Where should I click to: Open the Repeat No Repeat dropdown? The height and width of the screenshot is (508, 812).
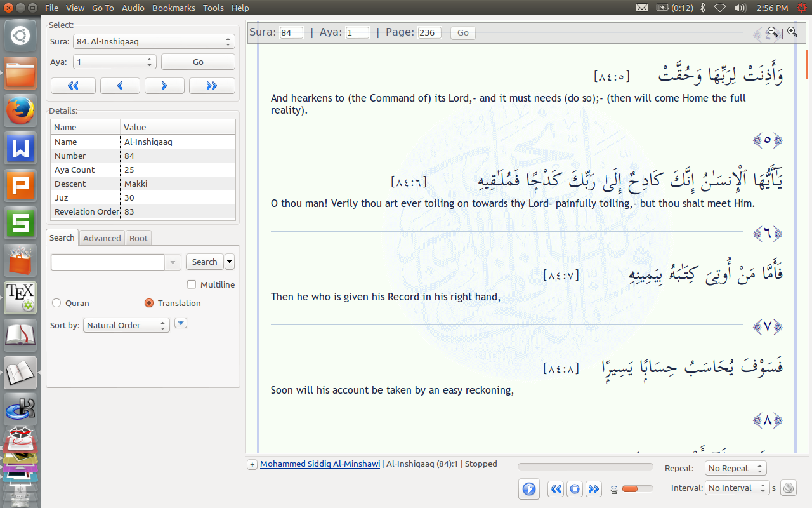tap(735, 468)
